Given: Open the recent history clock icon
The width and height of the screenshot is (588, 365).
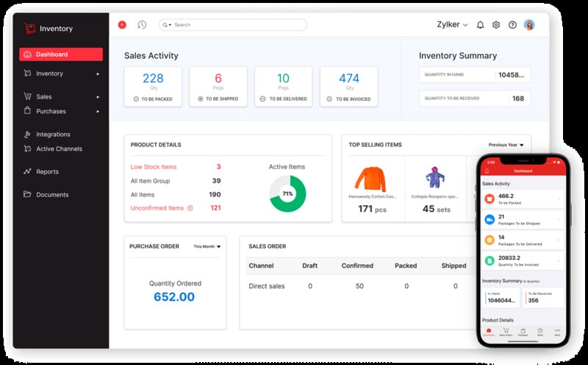Looking at the screenshot, I should [142, 25].
